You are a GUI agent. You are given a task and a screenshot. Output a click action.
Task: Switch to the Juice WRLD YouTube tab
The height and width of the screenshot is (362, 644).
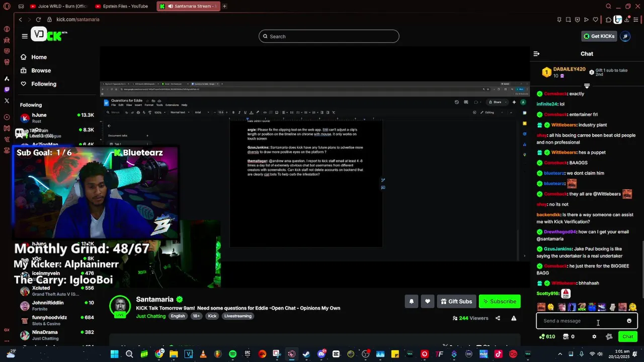(x=58, y=7)
